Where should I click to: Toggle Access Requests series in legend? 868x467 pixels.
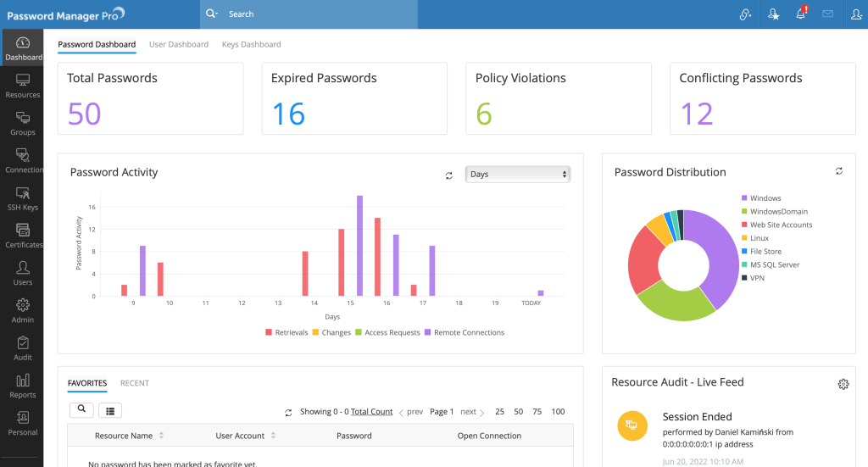(x=387, y=332)
